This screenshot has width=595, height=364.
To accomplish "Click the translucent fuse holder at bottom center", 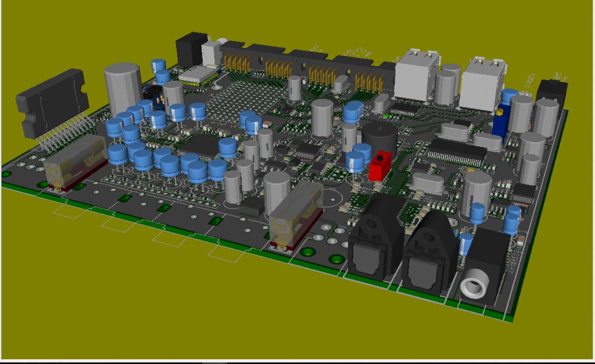I will (x=295, y=215).
